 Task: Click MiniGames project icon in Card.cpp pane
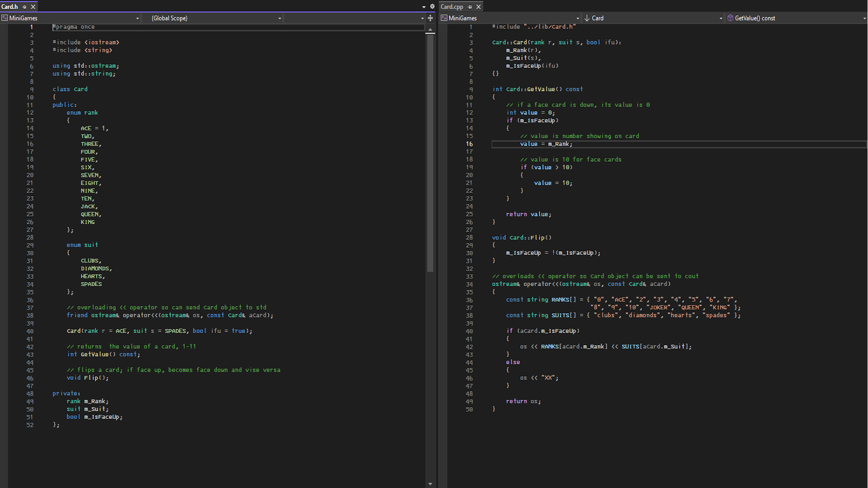[x=444, y=18]
